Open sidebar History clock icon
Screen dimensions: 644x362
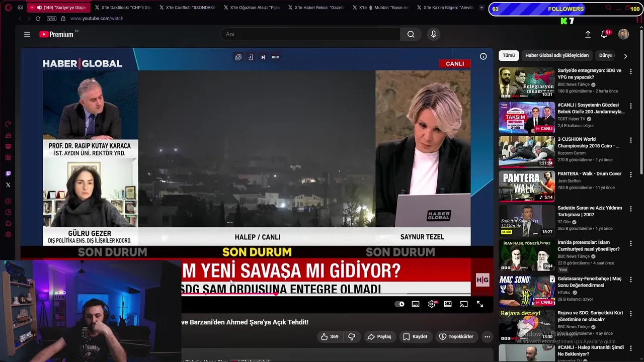click(8, 213)
